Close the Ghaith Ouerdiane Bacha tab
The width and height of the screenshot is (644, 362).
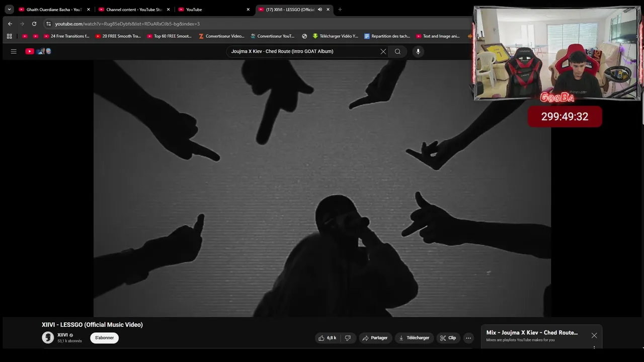click(89, 10)
